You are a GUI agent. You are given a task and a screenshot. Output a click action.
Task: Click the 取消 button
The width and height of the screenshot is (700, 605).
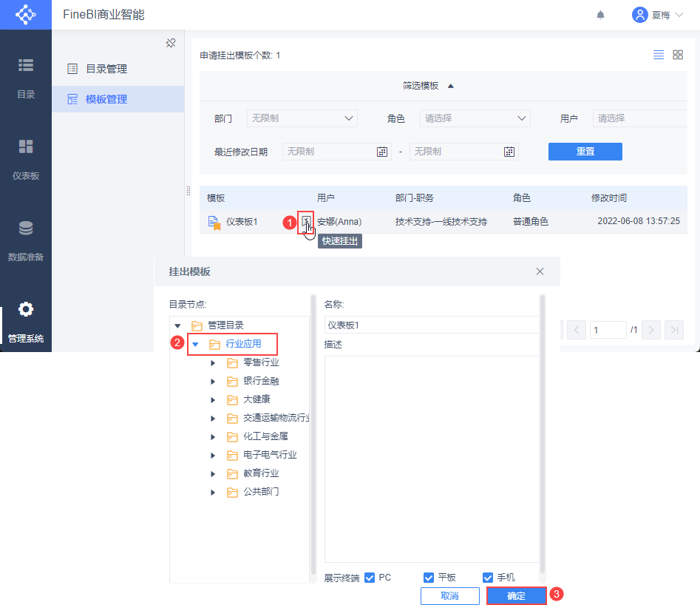pos(449,596)
